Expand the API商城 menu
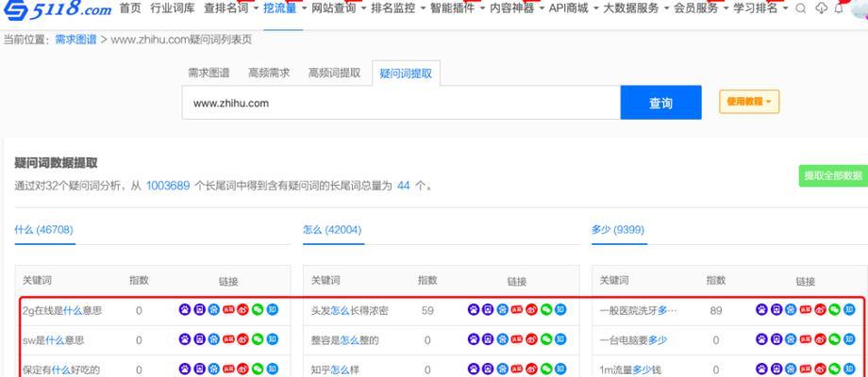The height and width of the screenshot is (377, 868). tap(574, 8)
